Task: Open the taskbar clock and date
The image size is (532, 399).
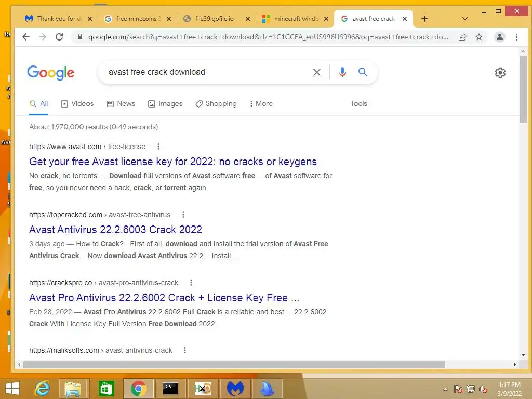Action: 509,389
